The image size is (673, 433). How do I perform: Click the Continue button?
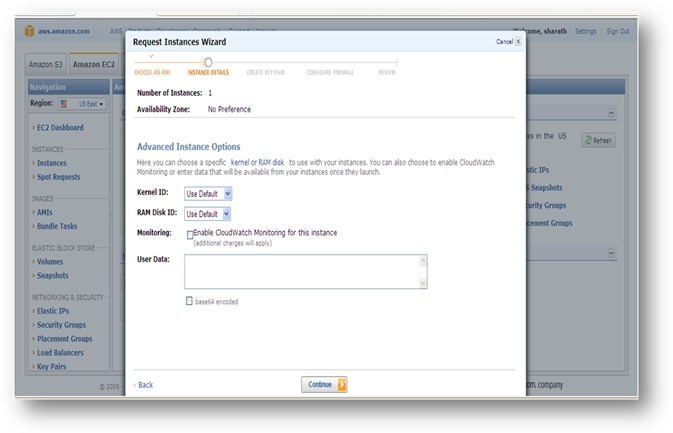tap(324, 385)
